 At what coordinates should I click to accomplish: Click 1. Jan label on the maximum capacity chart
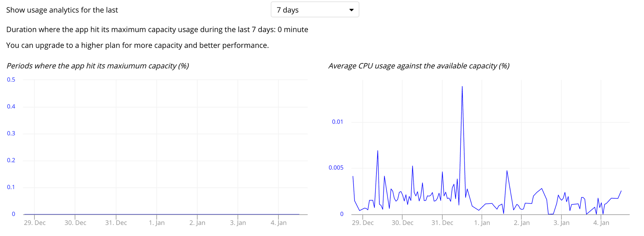[157, 223]
